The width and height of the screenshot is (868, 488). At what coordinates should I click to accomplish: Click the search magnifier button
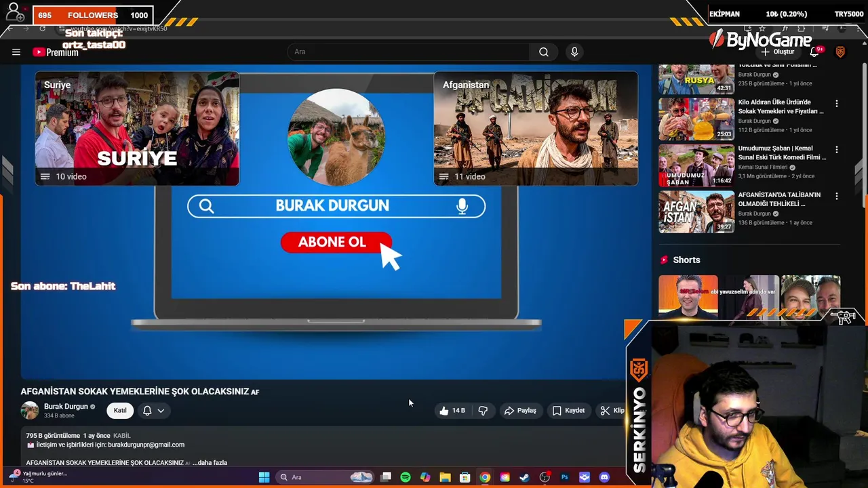coord(544,52)
